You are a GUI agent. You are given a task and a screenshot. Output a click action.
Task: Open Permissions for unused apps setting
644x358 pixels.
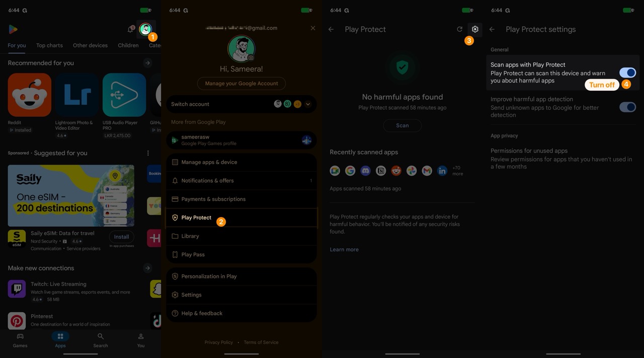pyautogui.click(x=563, y=158)
